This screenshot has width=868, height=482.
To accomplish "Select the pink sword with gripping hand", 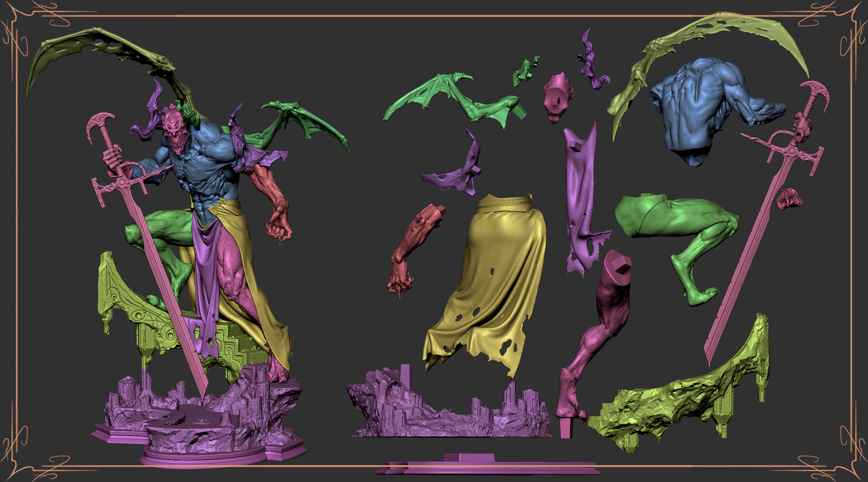I will [767, 217].
